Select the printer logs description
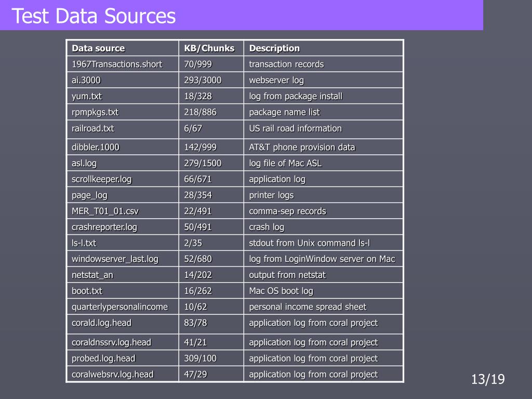 (x=271, y=195)
